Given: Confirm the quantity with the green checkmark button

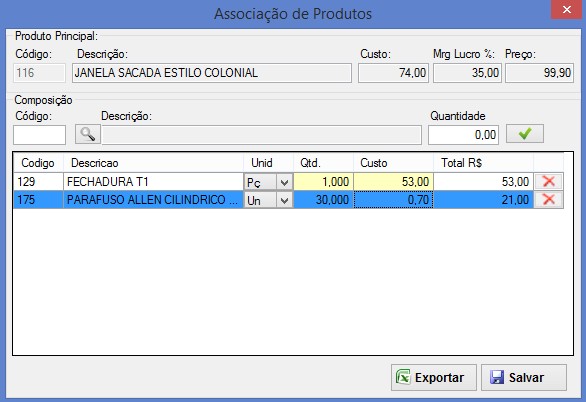Looking at the screenshot, I should click(x=525, y=134).
